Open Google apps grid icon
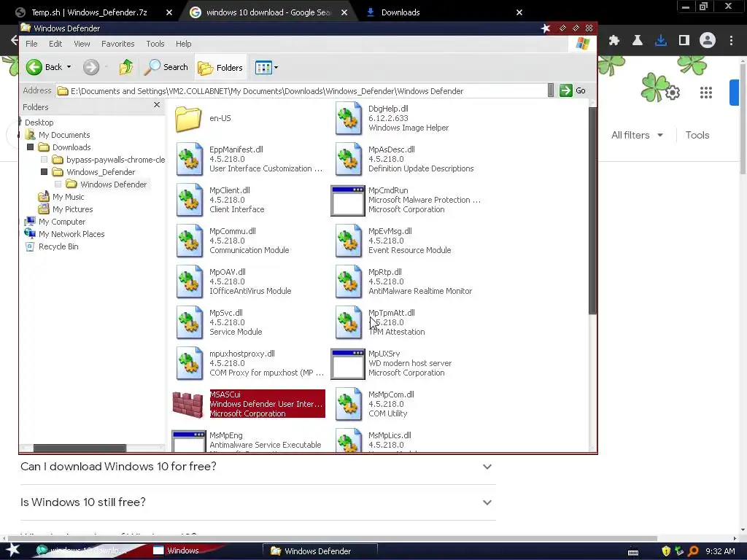This screenshot has height=560, width=747. coord(706,93)
